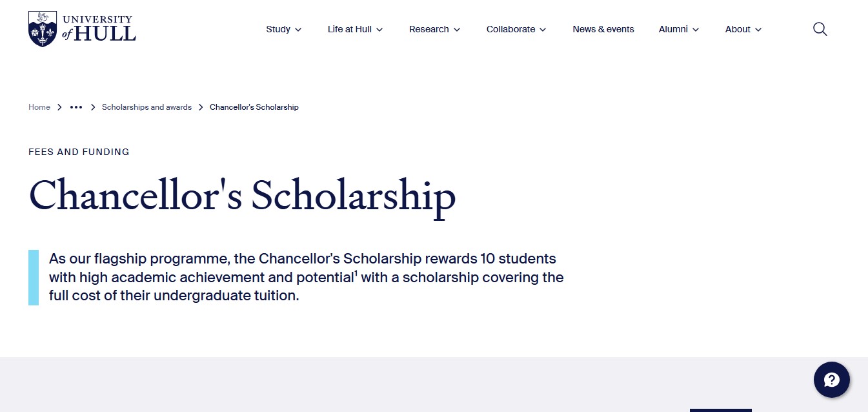The image size is (868, 412).
Task: Open the help chat question-mark bubble
Action: coord(831,380)
